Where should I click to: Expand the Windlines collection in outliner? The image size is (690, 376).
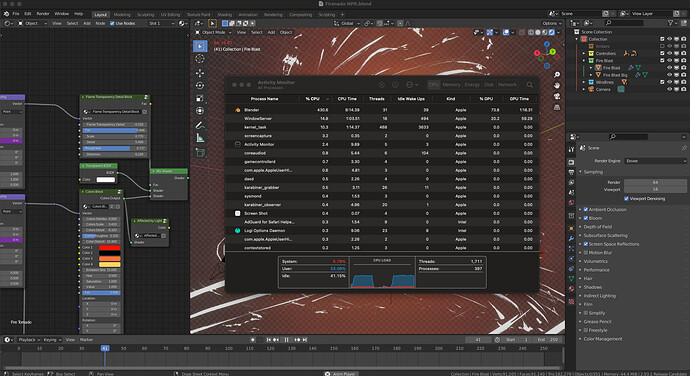tap(584, 82)
